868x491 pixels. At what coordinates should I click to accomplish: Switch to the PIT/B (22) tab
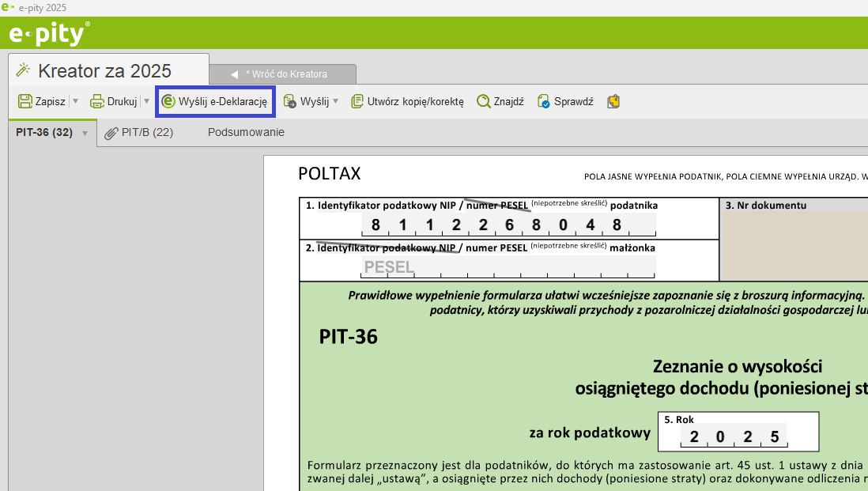click(139, 132)
